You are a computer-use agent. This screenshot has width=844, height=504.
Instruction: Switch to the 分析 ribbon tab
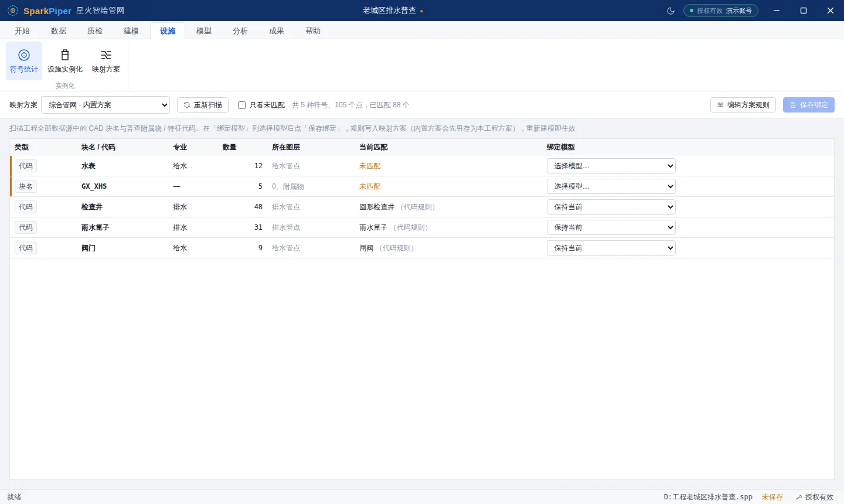point(240,31)
